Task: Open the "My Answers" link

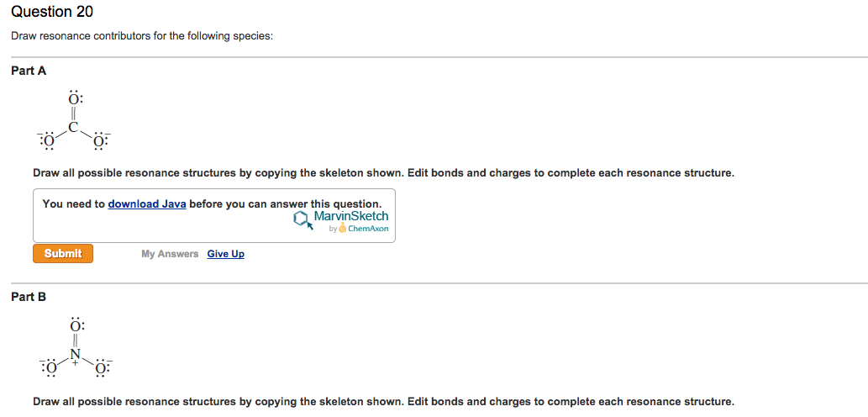Action: 170,254
